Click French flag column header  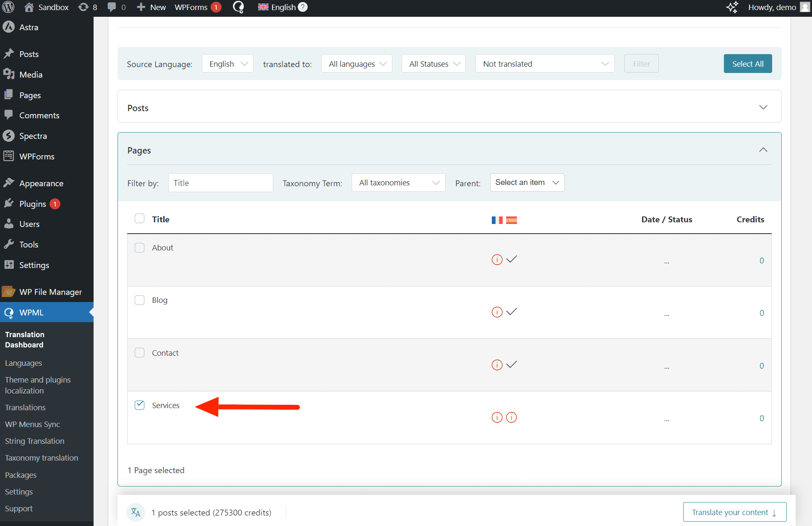pos(497,220)
